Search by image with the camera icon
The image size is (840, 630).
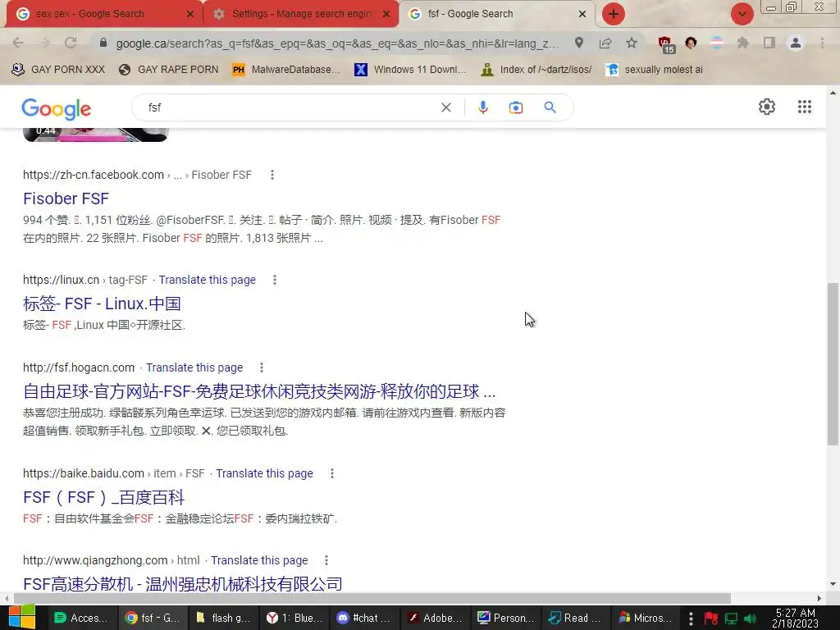515,107
